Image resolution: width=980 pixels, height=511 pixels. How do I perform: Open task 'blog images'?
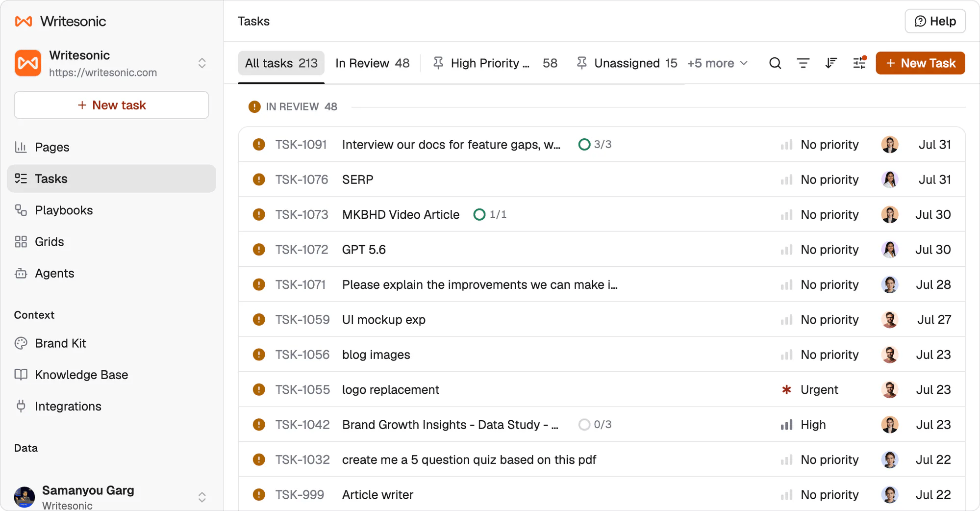376,355
